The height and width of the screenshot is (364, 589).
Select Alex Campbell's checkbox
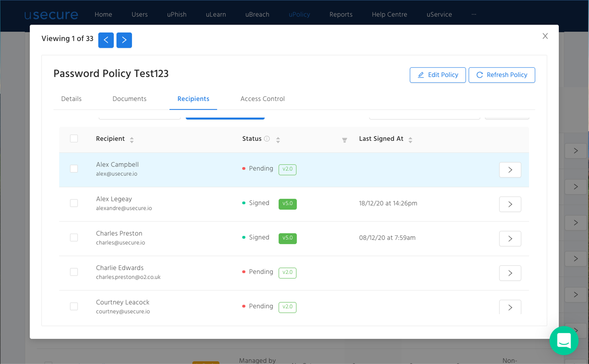point(74,169)
